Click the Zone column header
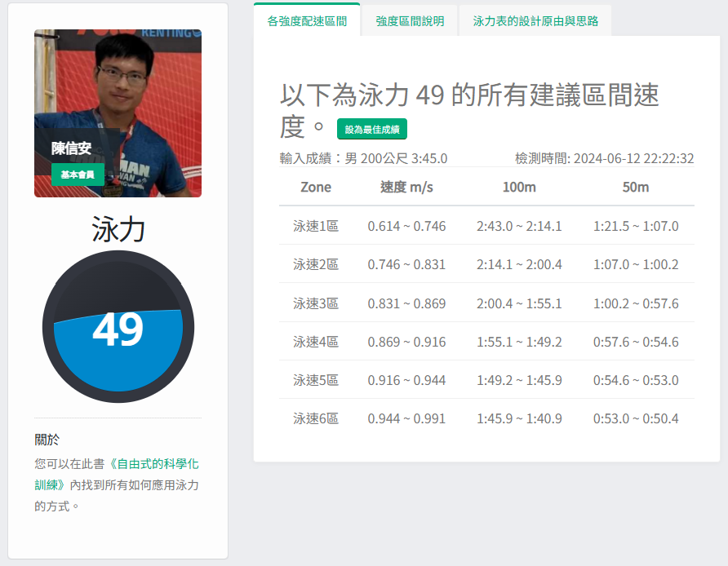 pyautogui.click(x=316, y=187)
